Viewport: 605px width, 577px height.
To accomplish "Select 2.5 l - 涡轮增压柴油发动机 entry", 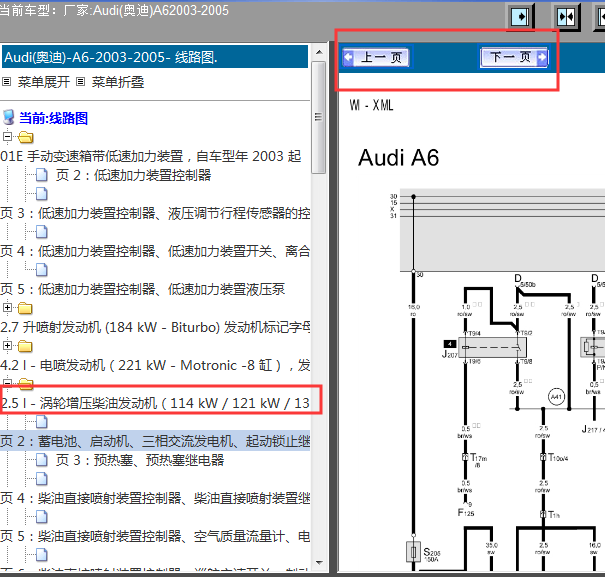I will pyautogui.click(x=155, y=403).
